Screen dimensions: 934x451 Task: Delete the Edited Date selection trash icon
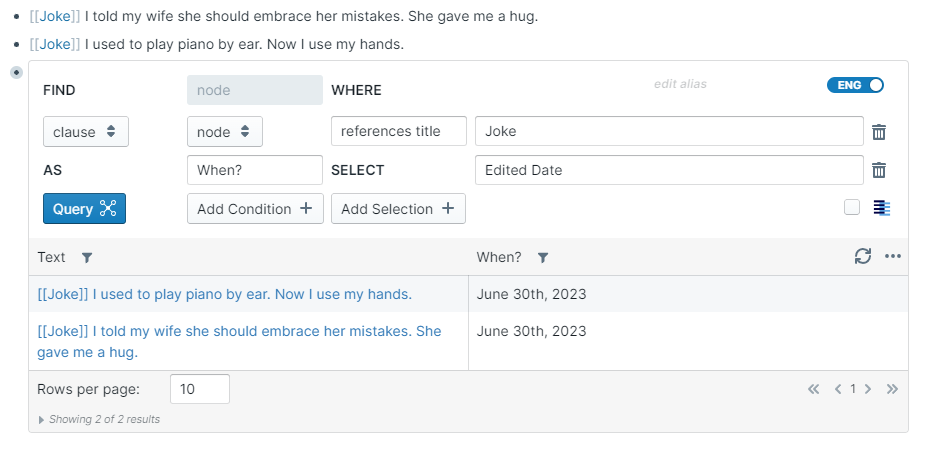pos(879,170)
